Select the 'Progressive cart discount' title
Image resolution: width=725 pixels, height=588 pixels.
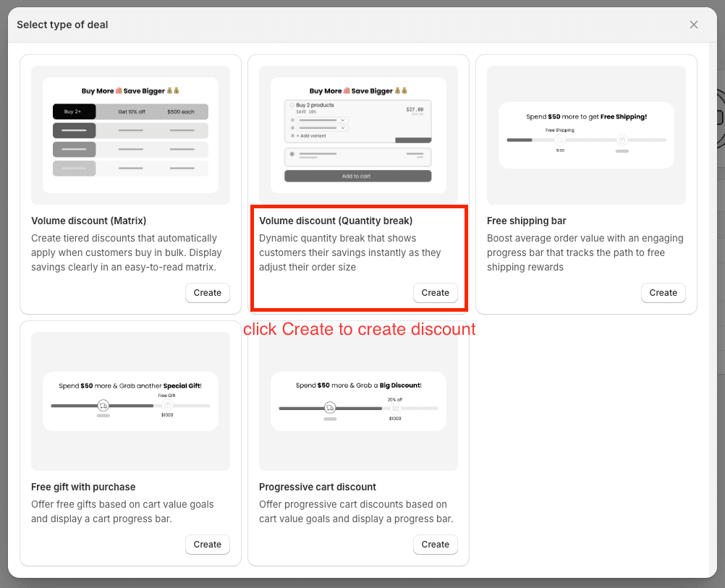click(318, 487)
